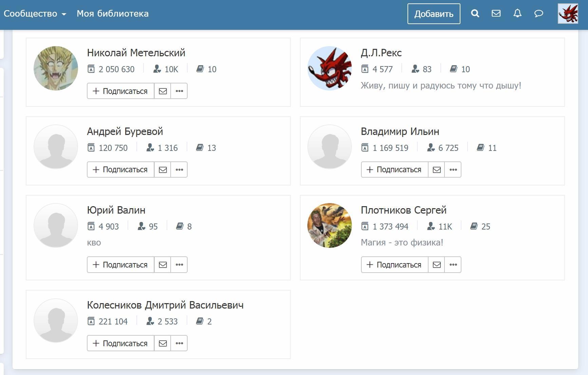Open the chat bubble icon in header
Viewport: 588px width, 375px height.
point(538,14)
